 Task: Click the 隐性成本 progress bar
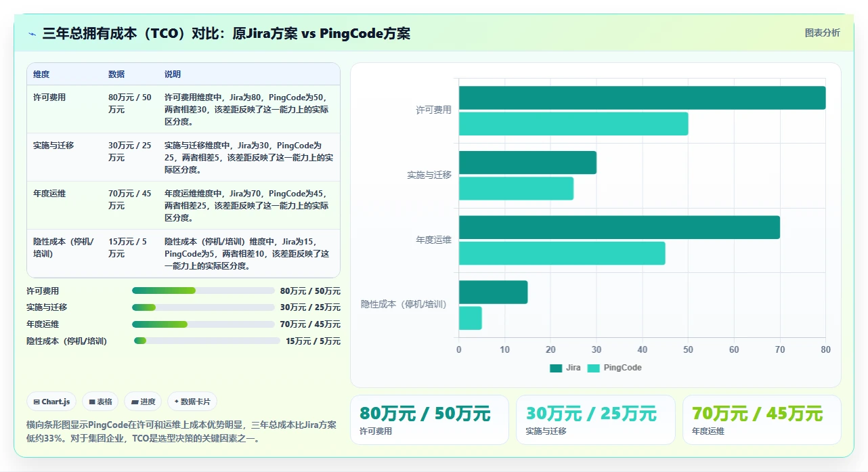[207, 341]
